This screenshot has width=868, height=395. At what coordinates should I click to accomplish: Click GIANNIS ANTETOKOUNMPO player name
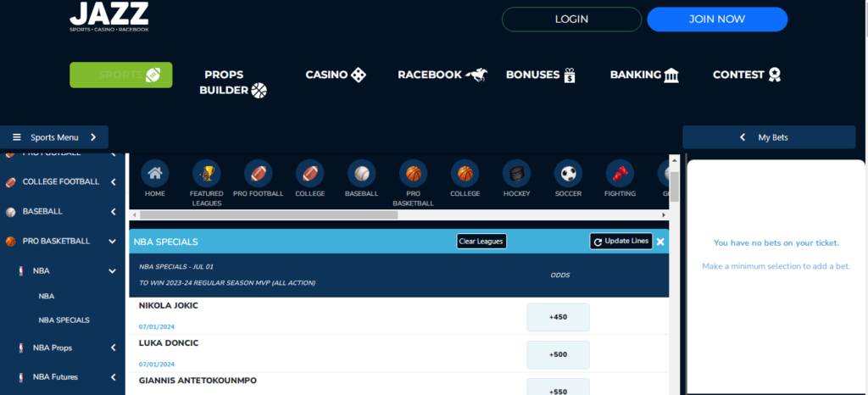point(198,381)
